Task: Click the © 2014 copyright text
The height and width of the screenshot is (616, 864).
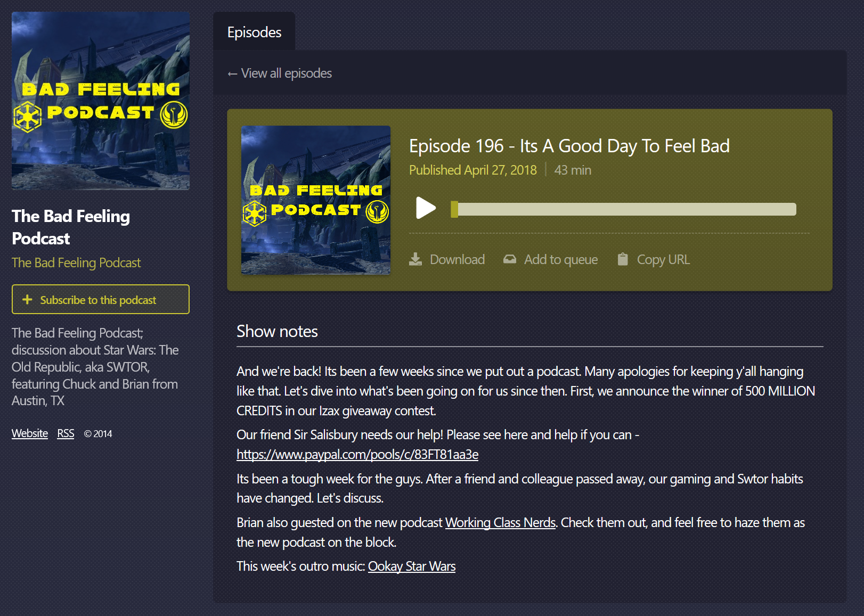Action: [98, 433]
